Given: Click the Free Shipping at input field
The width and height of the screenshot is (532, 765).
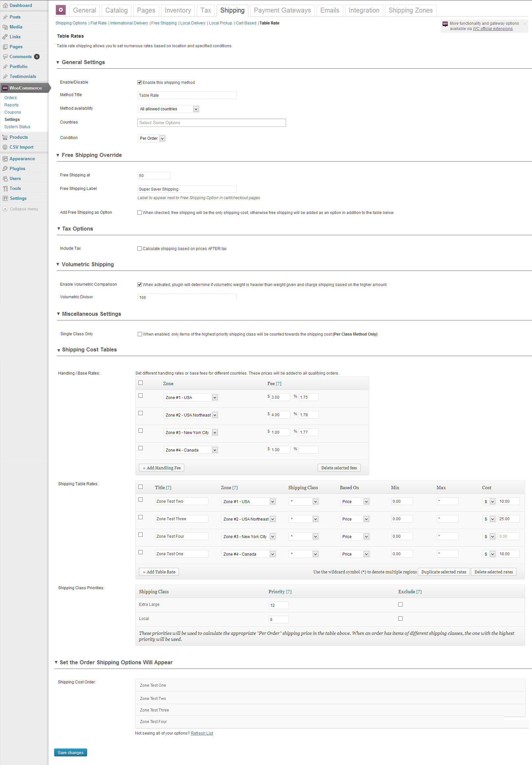Looking at the screenshot, I should [154, 176].
